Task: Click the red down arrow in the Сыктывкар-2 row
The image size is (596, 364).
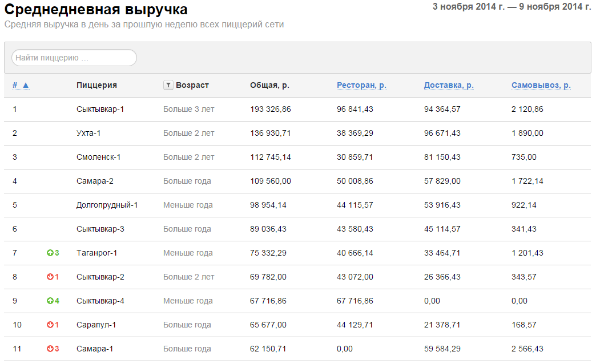Action: click(50, 277)
